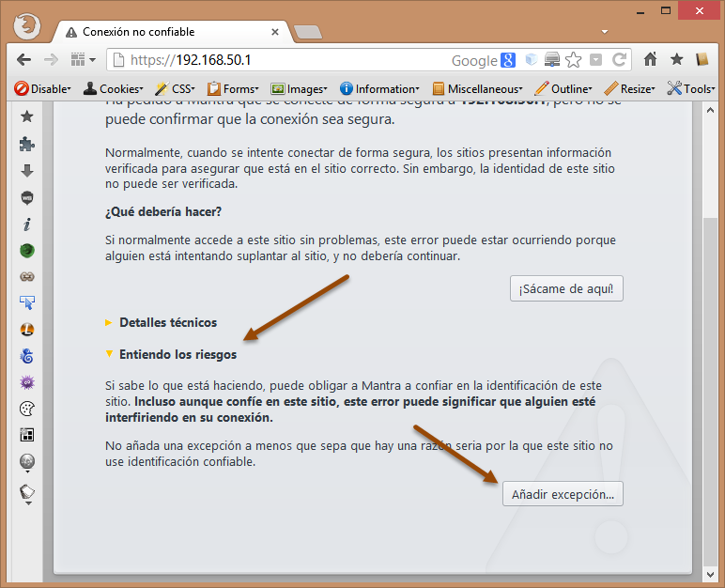This screenshot has width=725, height=588.
Task: Click the purple spiky bug sidebar icon
Action: [27, 382]
